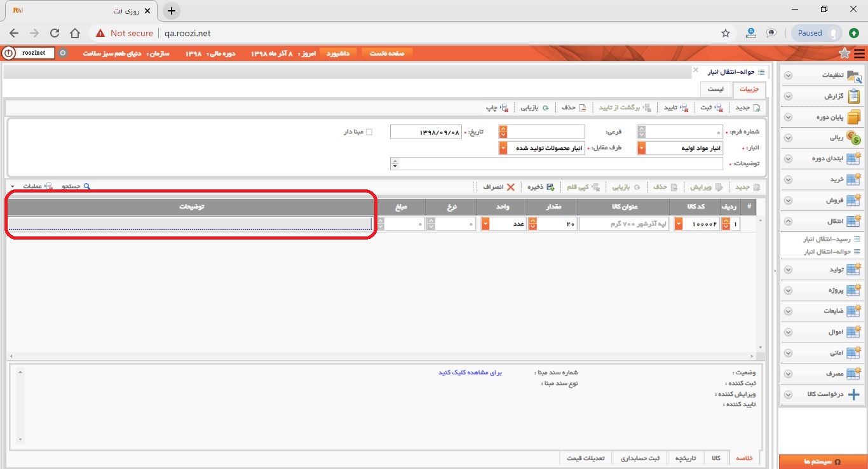868x469 pixels.
Task: Click the ابتدای دوره table icon
Action: (855, 158)
